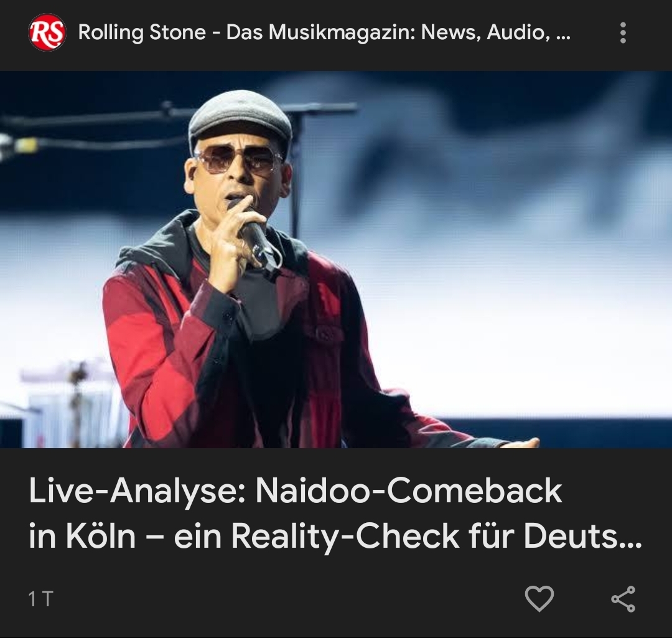The height and width of the screenshot is (638, 672).
Task: Click the tinted sunglasses in the photo
Action: pyautogui.click(x=237, y=161)
